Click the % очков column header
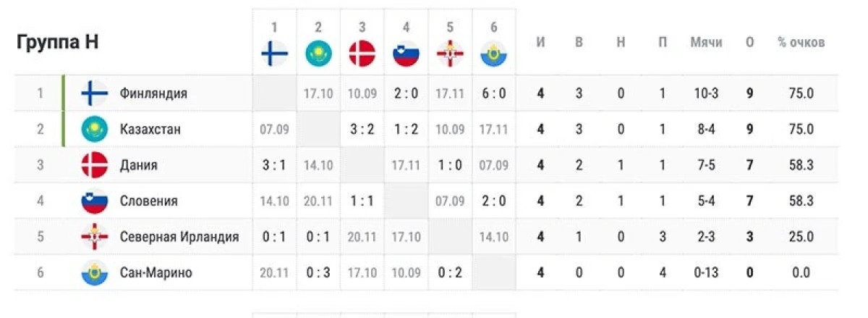 click(801, 43)
